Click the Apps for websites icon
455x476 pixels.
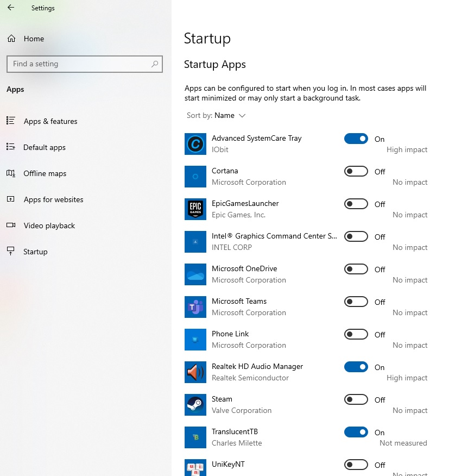pos(11,199)
